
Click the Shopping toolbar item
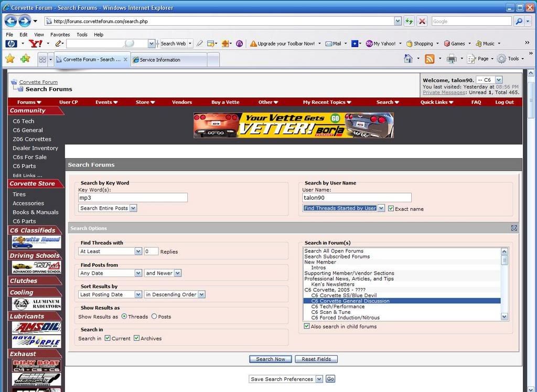(420, 43)
